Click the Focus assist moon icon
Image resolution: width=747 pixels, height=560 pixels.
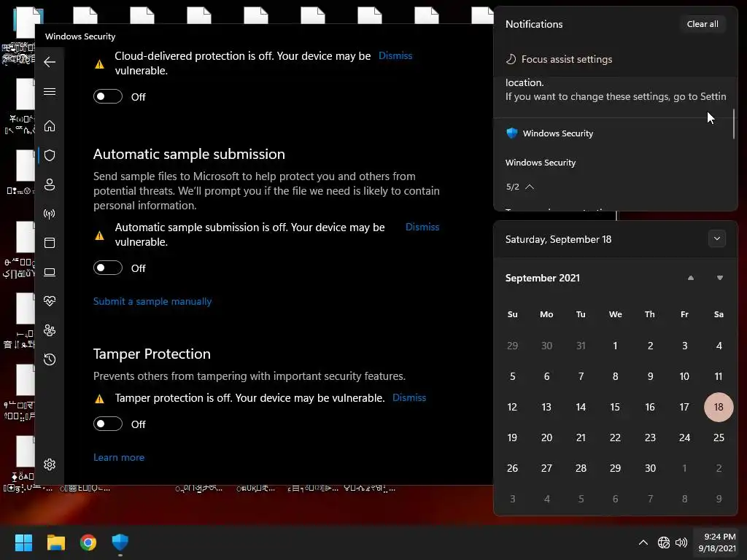point(511,59)
